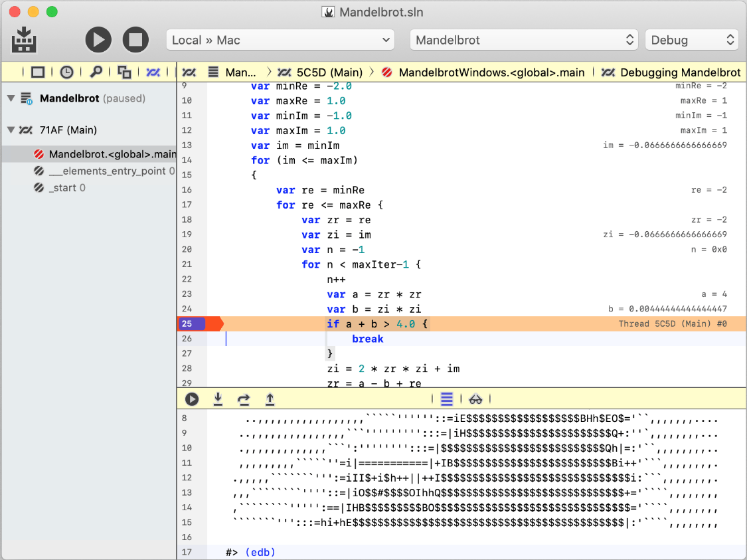Click the Step Over arrow icon
Screen dimensions: 747x560
click(x=244, y=399)
